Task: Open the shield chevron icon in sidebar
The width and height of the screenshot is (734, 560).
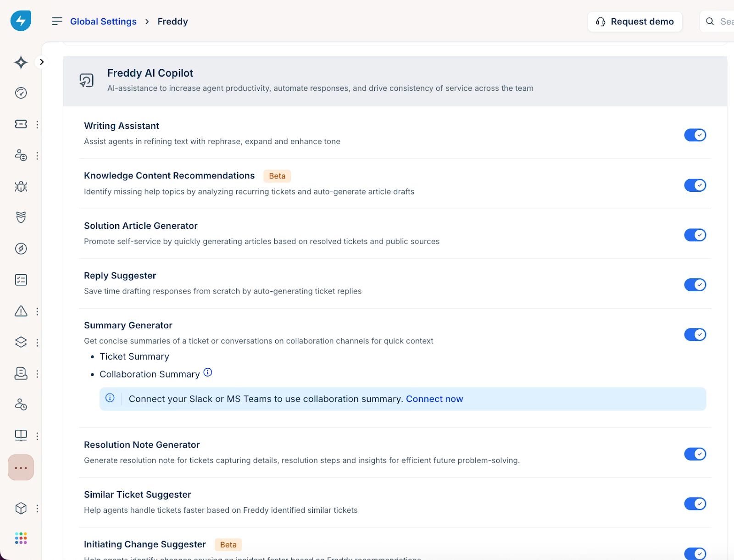Action: coord(21,217)
